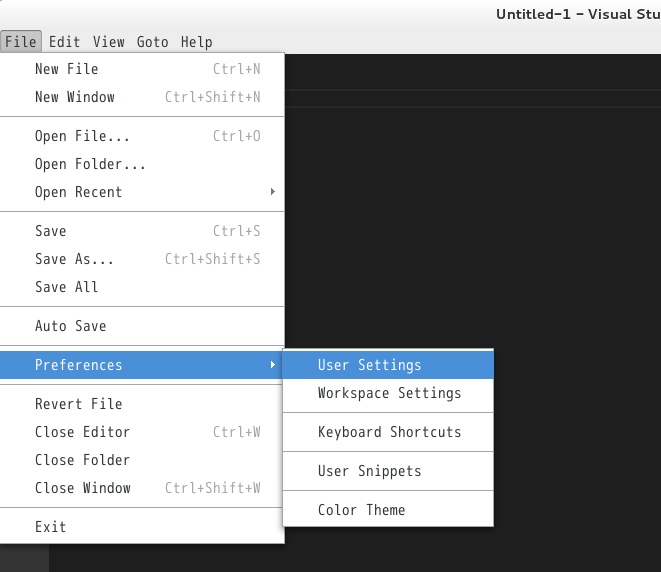Select Workspace Settings in the submenu
The image size is (661, 572).
pos(389,393)
